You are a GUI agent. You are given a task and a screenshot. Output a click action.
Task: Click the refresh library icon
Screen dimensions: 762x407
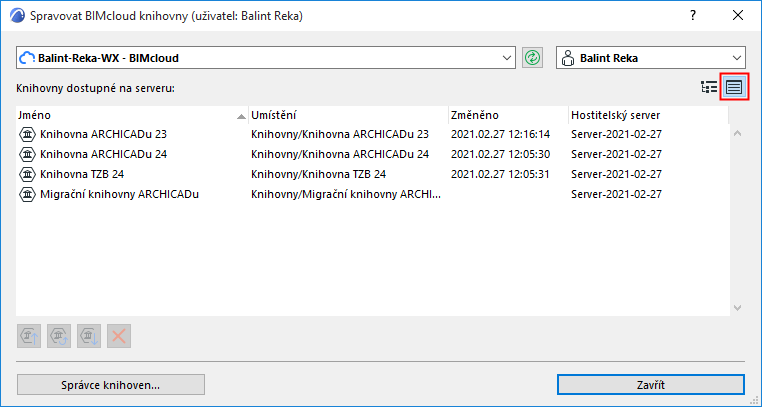pyautogui.click(x=60, y=336)
